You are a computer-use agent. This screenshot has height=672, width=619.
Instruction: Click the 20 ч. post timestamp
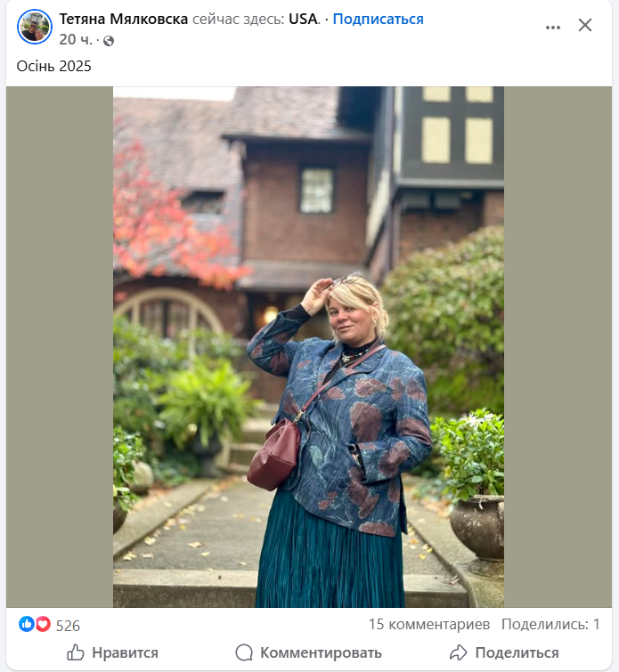76,40
